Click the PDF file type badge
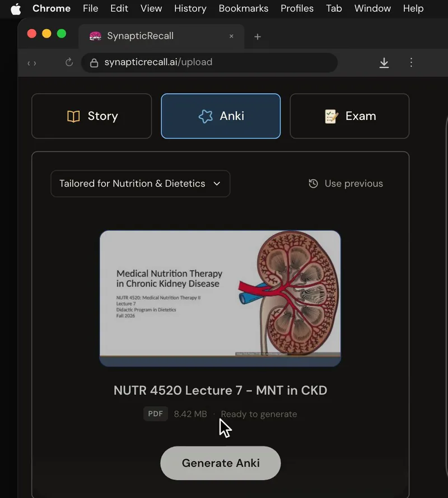The image size is (448, 498). (156, 414)
